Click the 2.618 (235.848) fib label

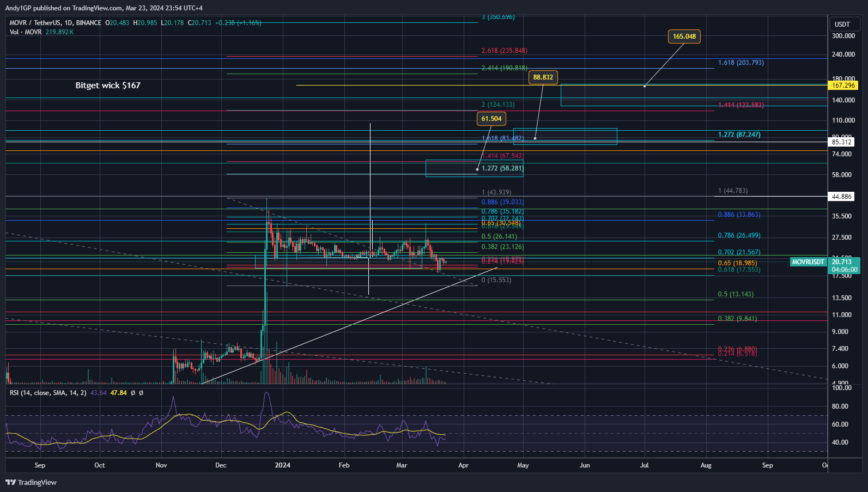pos(505,51)
